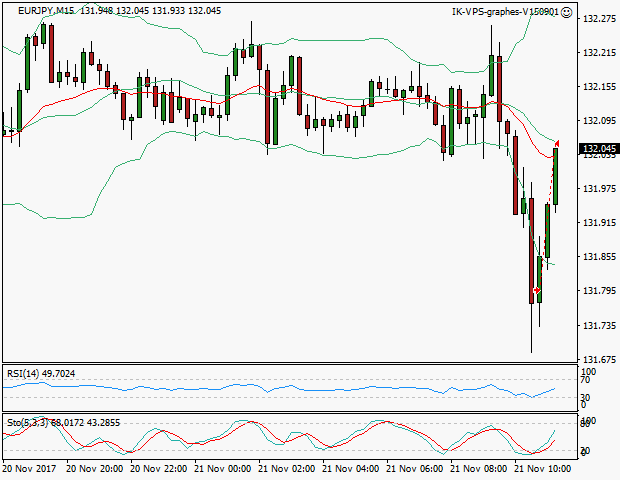The width and height of the screenshot is (620, 480).
Task: Click the 131.735 price scale label
Action: point(599,326)
